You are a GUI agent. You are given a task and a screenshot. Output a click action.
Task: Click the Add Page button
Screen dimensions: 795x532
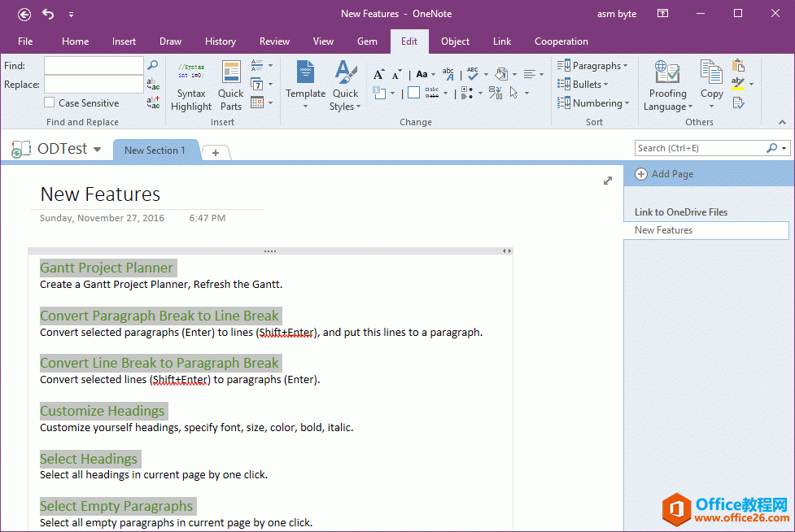coord(664,174)
